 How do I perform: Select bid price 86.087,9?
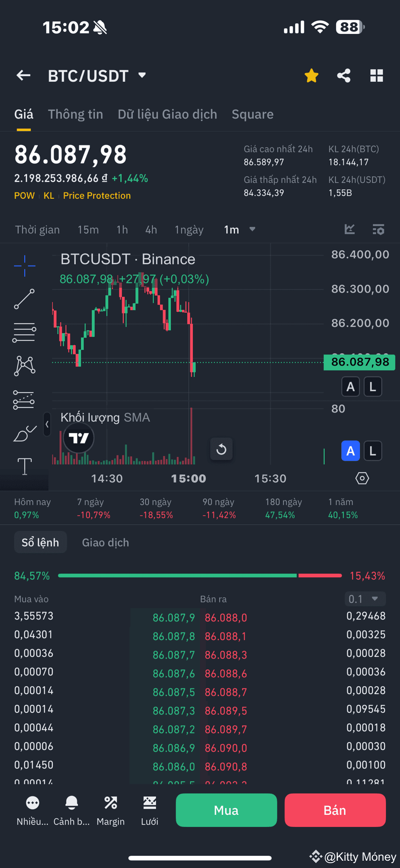pyautogui.click(x=174, y=618)
